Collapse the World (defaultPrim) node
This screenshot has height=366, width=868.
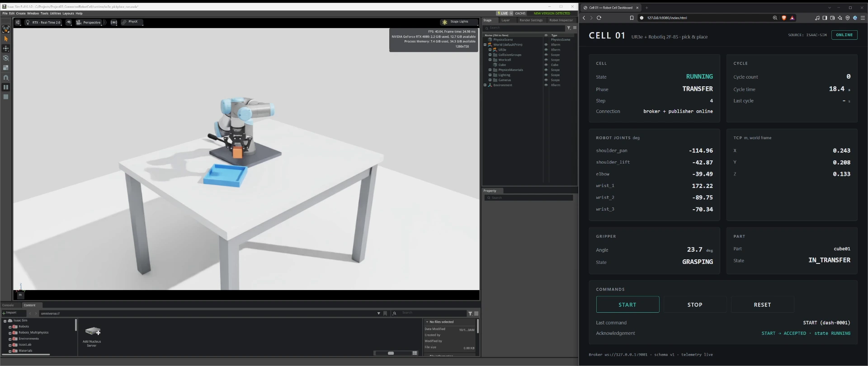[485, 45]
